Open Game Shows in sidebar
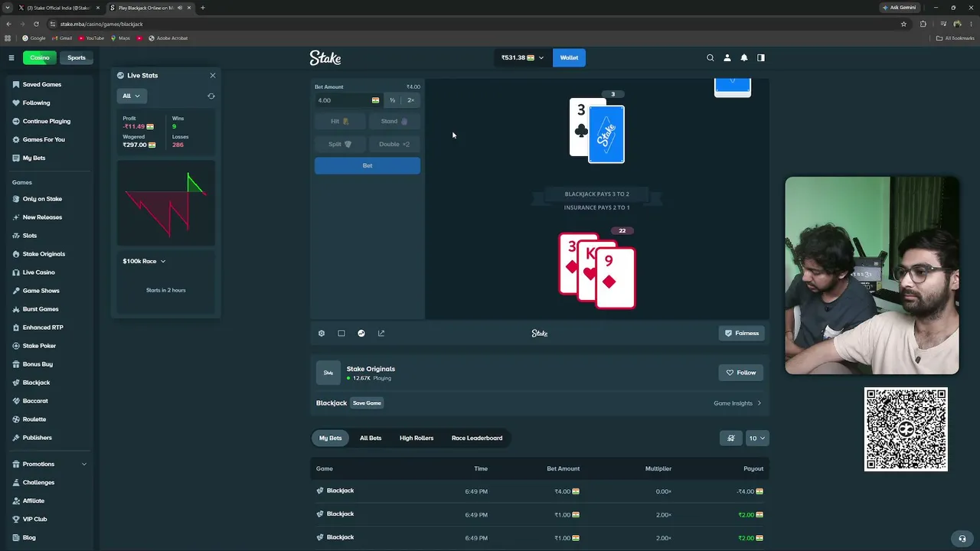980x551 pixels. point(41,291)
